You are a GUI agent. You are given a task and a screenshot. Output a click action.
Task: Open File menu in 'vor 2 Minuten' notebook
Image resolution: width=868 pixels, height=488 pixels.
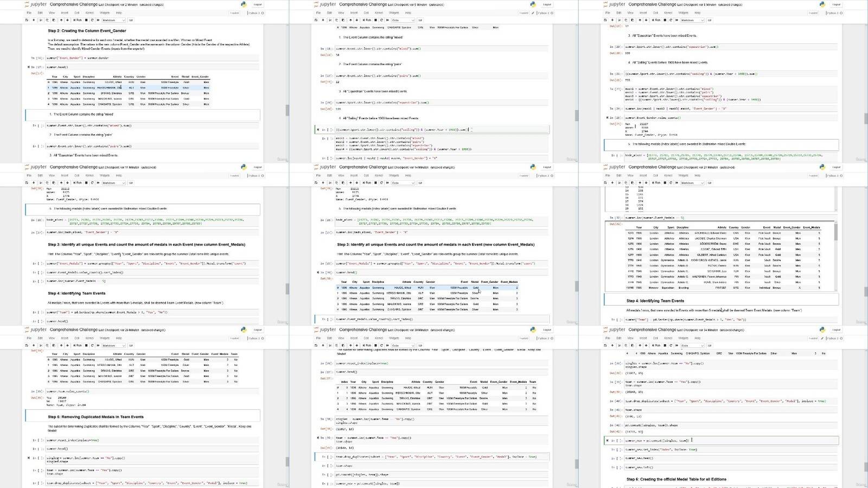[29, 13]
